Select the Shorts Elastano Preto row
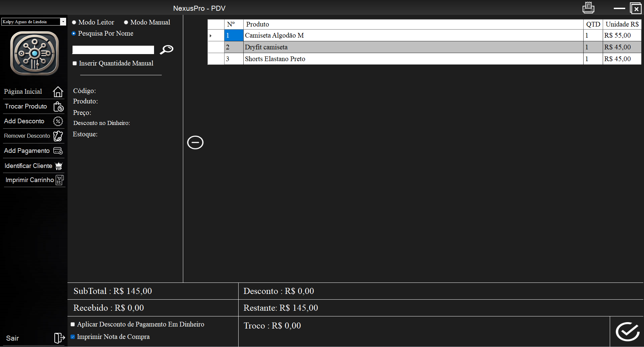This screenshot has width=644, height=347. (x=275, y=59)
